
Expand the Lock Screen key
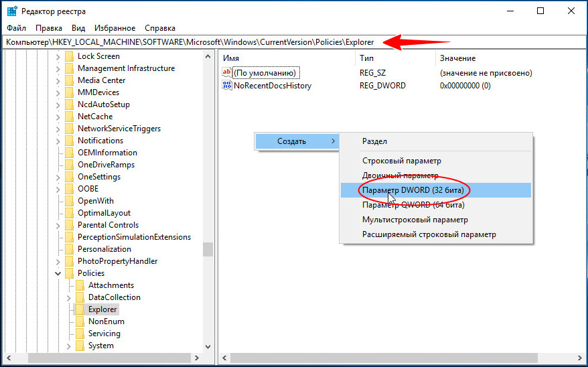point(58,57)
